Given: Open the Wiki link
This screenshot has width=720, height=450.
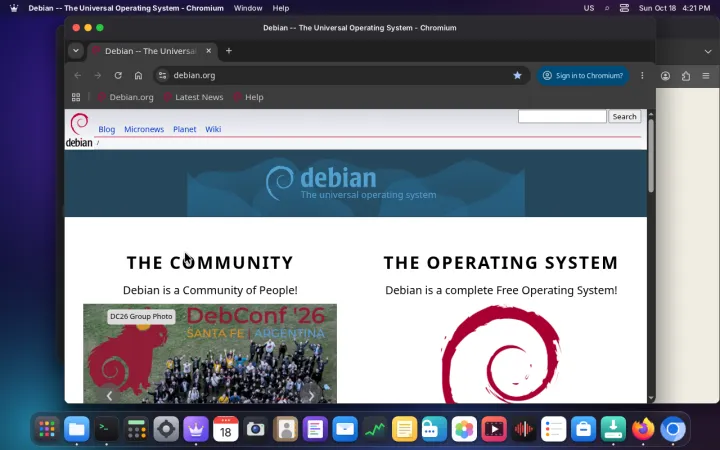Looking at the screenshot, I should click(x=213, y=129).
